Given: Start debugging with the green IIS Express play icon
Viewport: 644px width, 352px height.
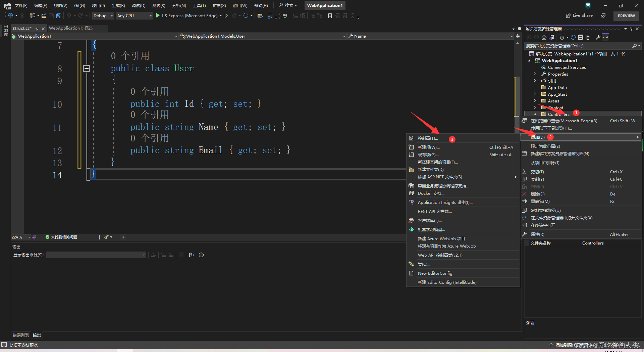Looking at the screenshot, I should pyautogui.click(x=158, y=15).
